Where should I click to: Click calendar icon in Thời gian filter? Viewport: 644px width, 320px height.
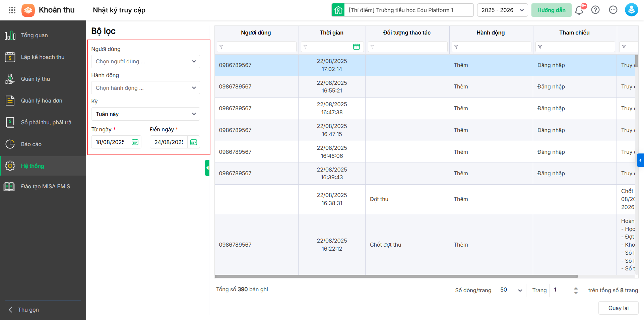click(x=357, y=47)
